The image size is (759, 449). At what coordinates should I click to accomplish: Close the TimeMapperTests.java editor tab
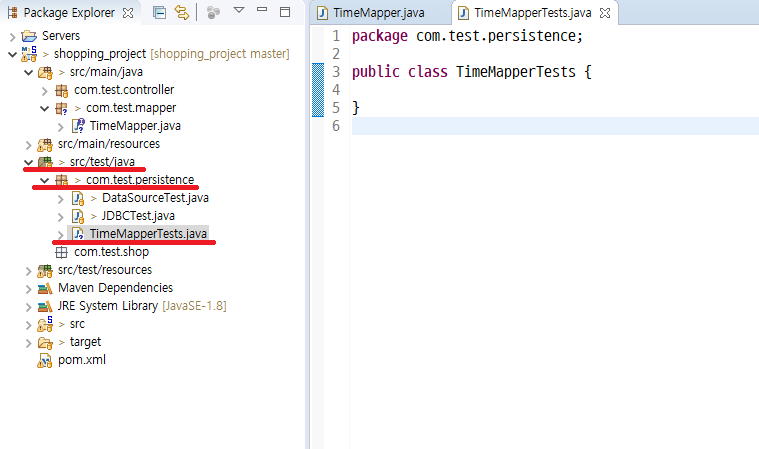pyautogui.click(x=605, y=13)
